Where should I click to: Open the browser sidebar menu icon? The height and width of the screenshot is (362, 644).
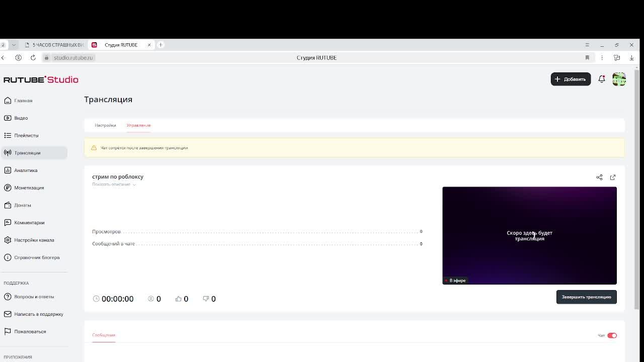(587, 45)
